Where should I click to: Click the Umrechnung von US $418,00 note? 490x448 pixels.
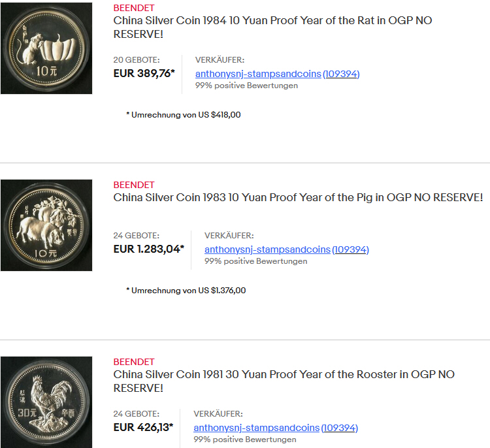[184, 115]
